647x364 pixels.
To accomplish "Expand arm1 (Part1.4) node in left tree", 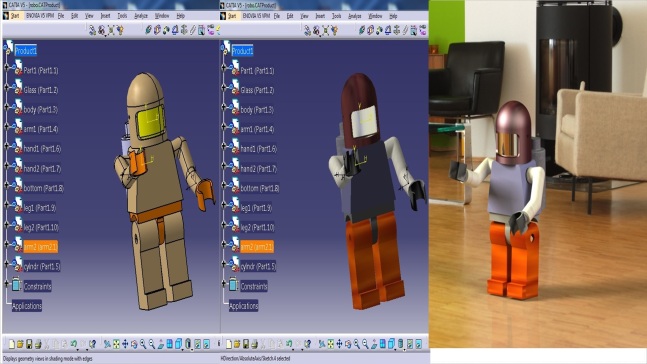I will click(7, 126).
